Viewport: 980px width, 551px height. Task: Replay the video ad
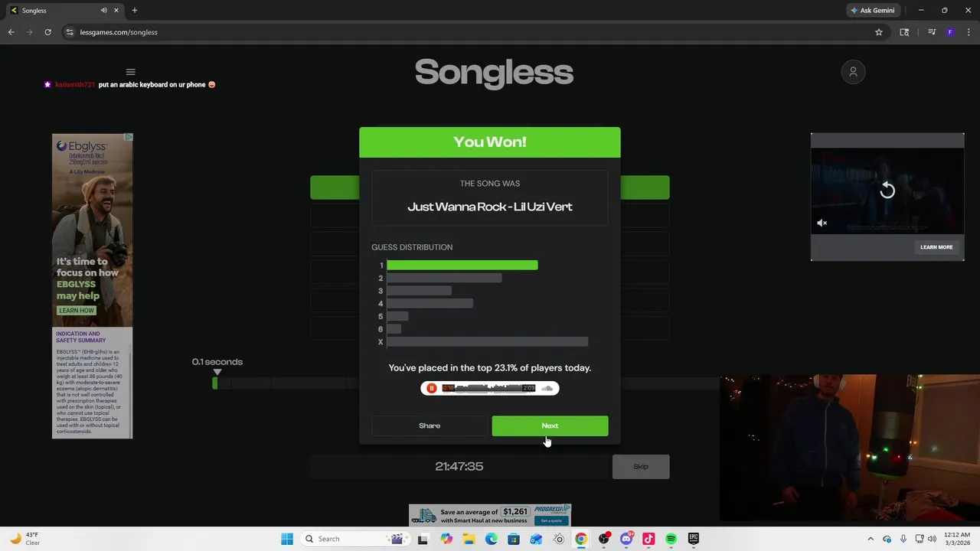[x=887, y=190]
